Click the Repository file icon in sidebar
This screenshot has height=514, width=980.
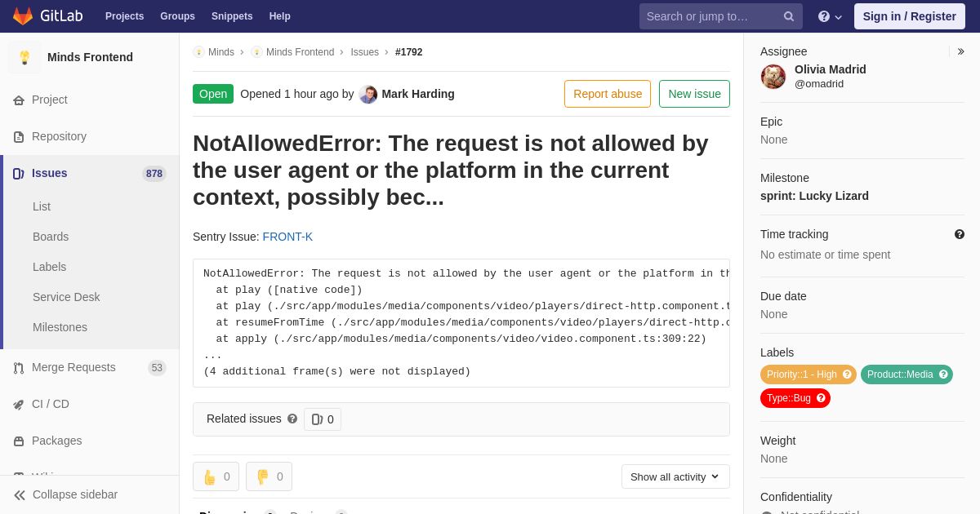click(x=19, y=137)
